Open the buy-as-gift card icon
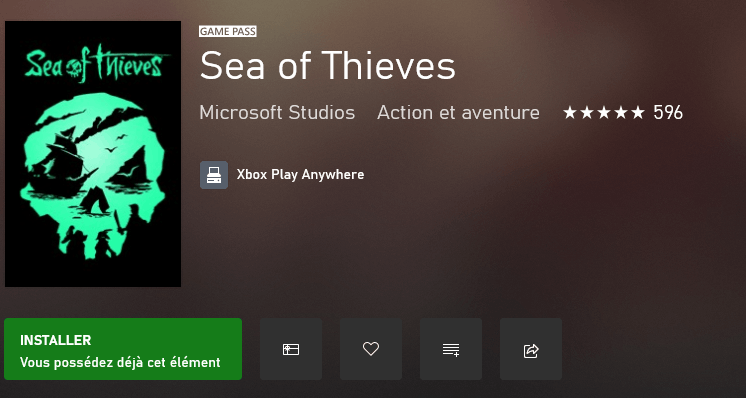 click(x=291, y=349)
